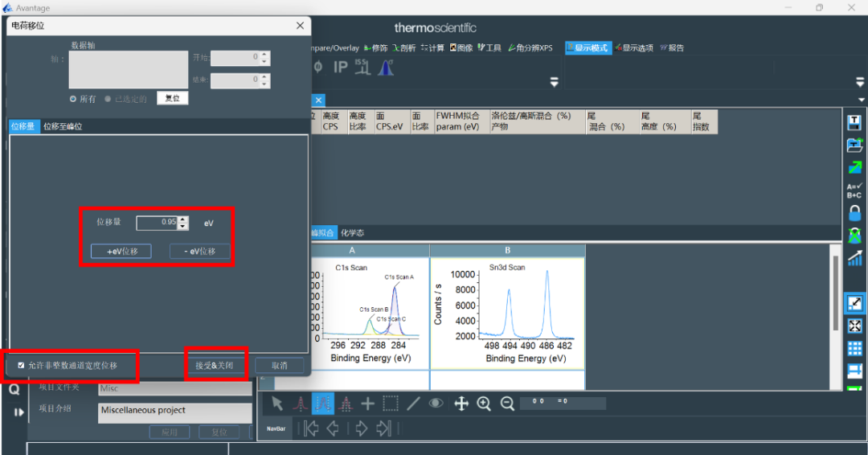Click the single peak add tool icon

click(x=300, y=404)
